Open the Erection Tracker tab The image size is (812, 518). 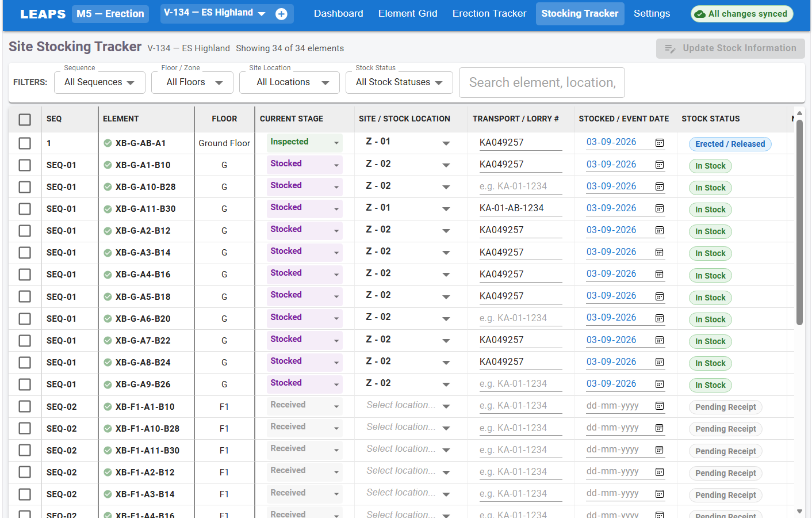489,13
